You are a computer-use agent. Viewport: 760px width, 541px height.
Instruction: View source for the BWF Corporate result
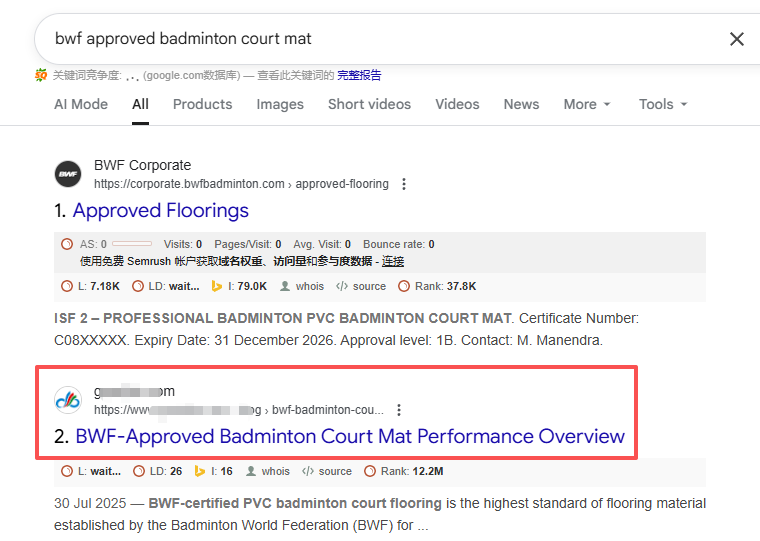click(x=361, y=286)
